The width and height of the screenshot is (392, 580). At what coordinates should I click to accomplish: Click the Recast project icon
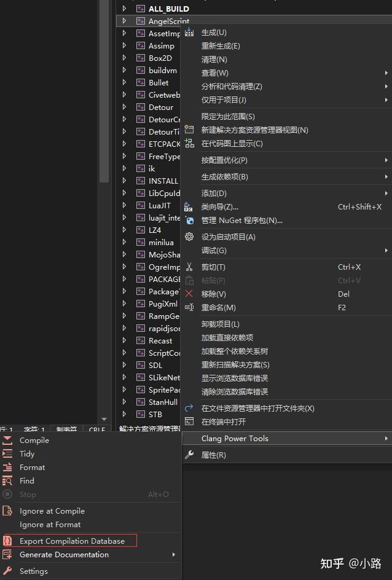(x=141, y=340)
